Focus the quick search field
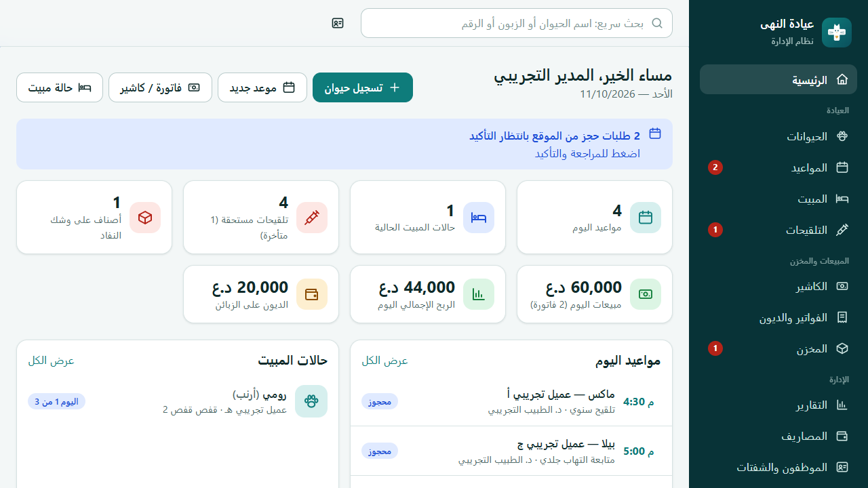The height and width of the screenshot is (488, 868). tap(517, 23)
